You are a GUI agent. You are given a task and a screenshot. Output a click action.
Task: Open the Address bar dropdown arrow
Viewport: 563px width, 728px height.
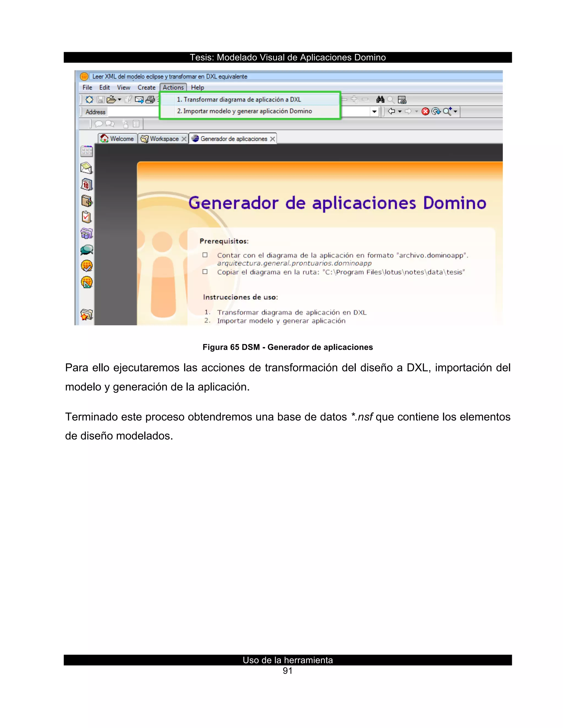(374, 111)
